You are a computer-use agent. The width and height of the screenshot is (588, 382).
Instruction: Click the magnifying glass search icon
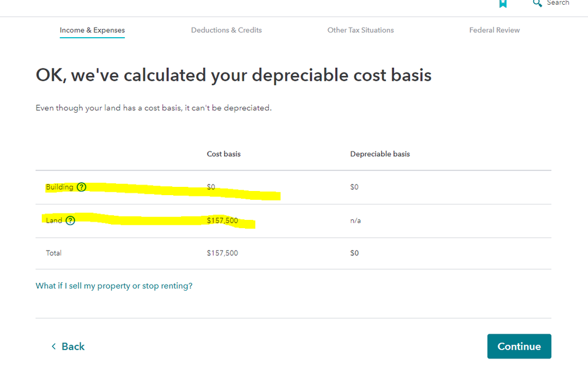tap(537, 3)
